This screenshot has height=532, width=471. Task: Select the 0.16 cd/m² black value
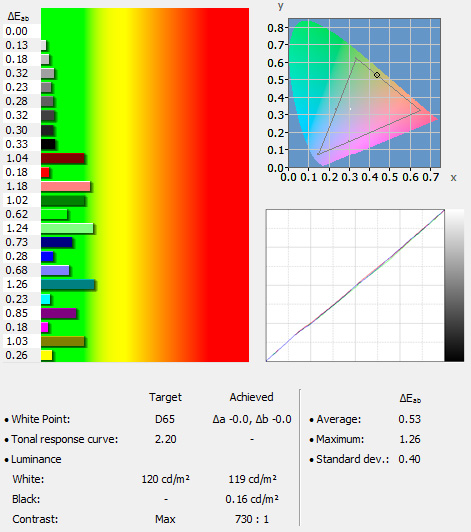(x=252, y=499)
